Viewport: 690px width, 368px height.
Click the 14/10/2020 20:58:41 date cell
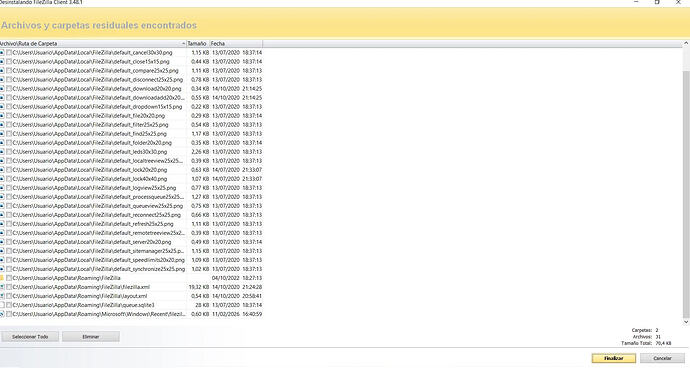click(237, 296)
